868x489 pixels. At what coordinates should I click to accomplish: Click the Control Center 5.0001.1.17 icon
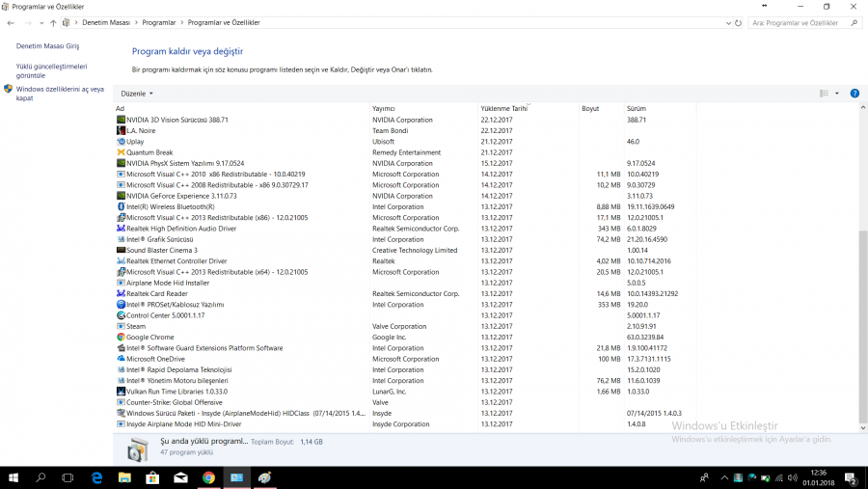click(121, 315)
